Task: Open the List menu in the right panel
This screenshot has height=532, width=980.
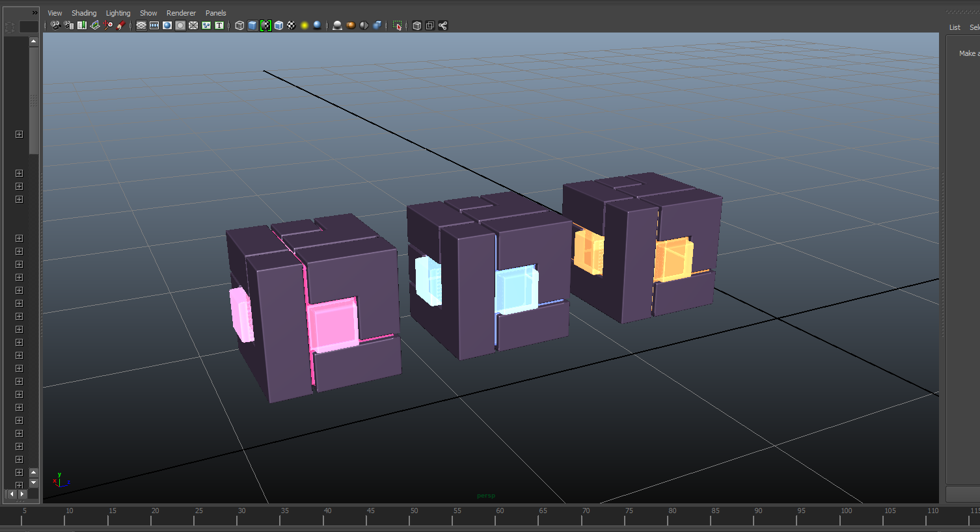Action: [955, 27]
